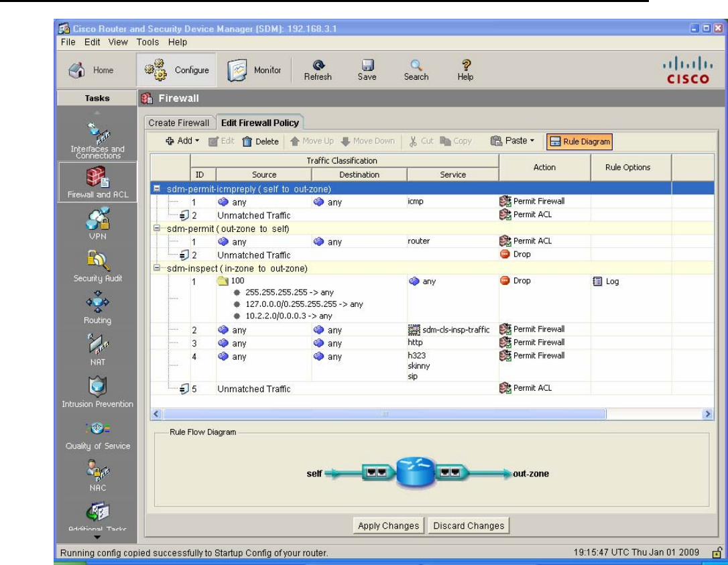Screen dimensions: 728x565
Task: Click the Source column header
Action: (263, 174)
